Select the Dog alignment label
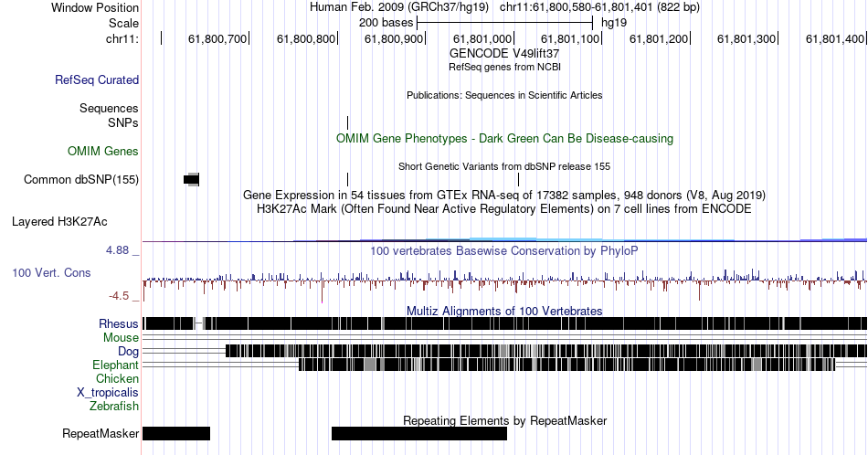 (x=128, y=352)
